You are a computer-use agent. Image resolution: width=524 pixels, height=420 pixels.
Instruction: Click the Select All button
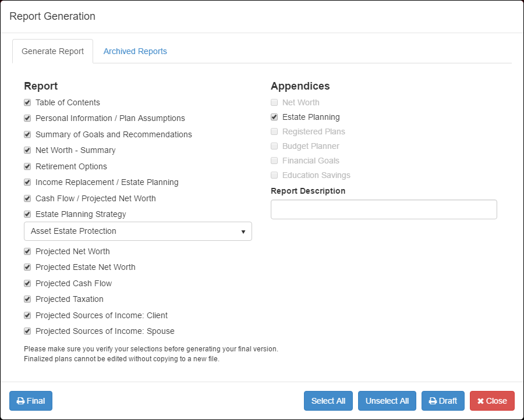pos(328,401)
